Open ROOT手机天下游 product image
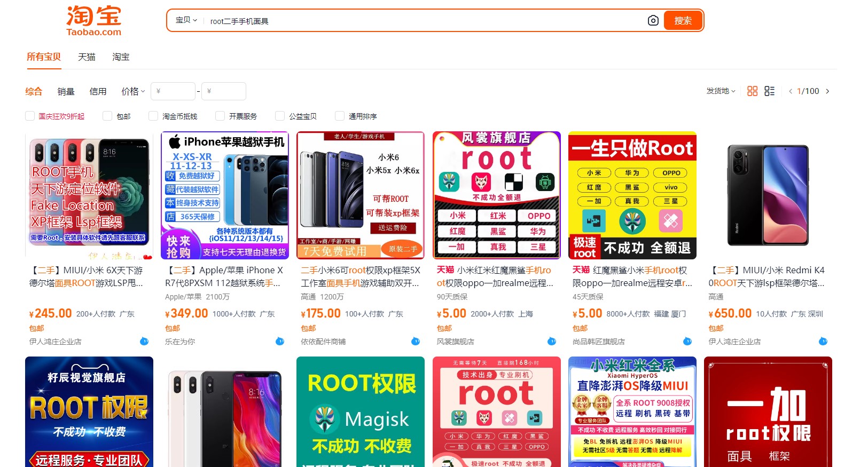 89,195
